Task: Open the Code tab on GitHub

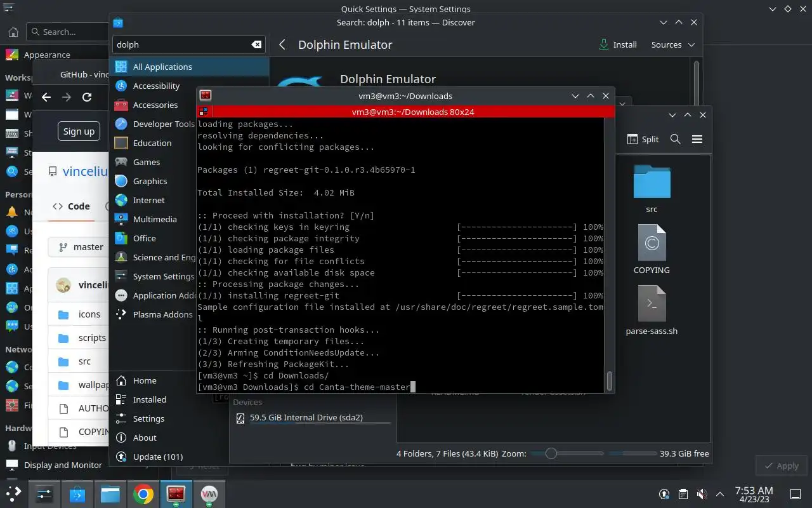Action: [x=72, y=206]
